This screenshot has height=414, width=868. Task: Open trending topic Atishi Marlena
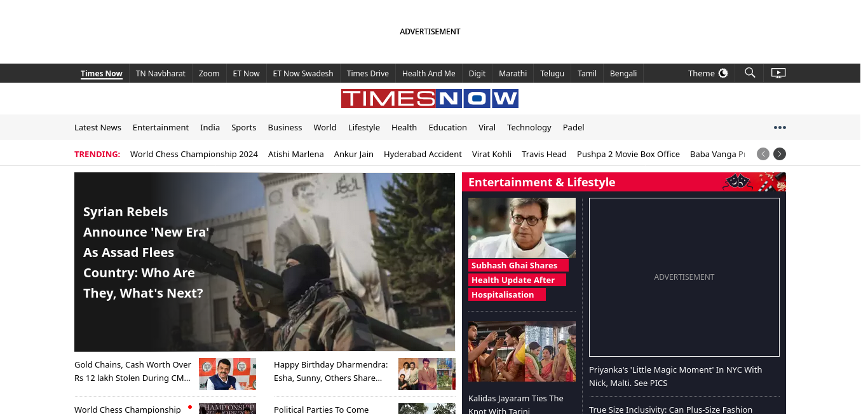coord(296,154)
